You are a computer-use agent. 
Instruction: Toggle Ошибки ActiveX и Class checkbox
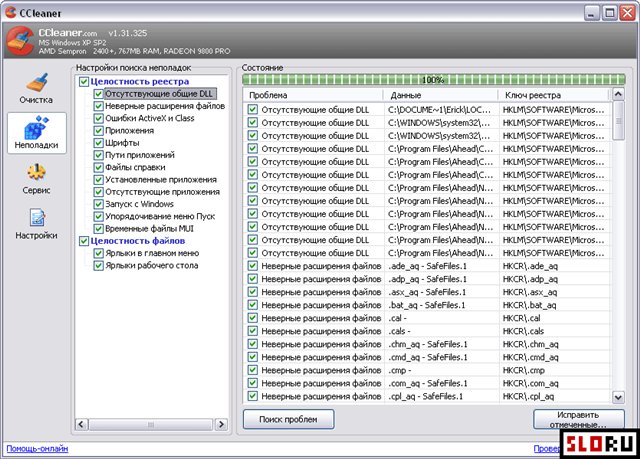(98, 118)
